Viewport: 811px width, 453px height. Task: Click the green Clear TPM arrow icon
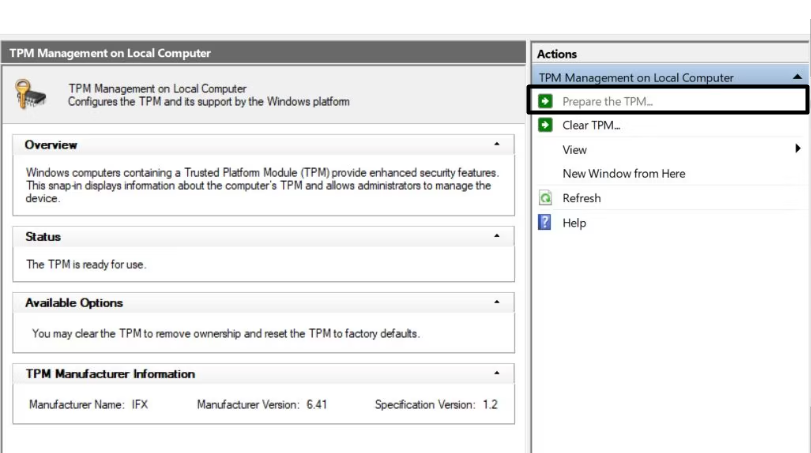[545, 125]
